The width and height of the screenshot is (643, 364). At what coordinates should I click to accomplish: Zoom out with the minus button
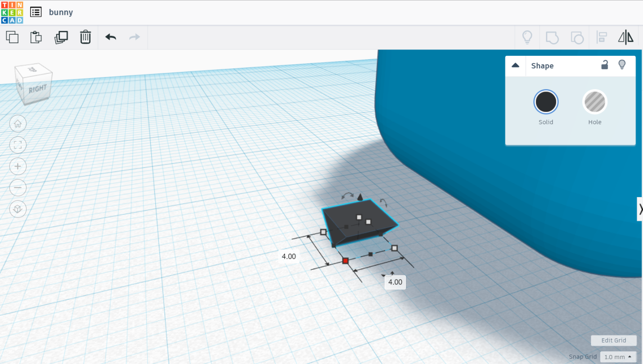[18, 188]
